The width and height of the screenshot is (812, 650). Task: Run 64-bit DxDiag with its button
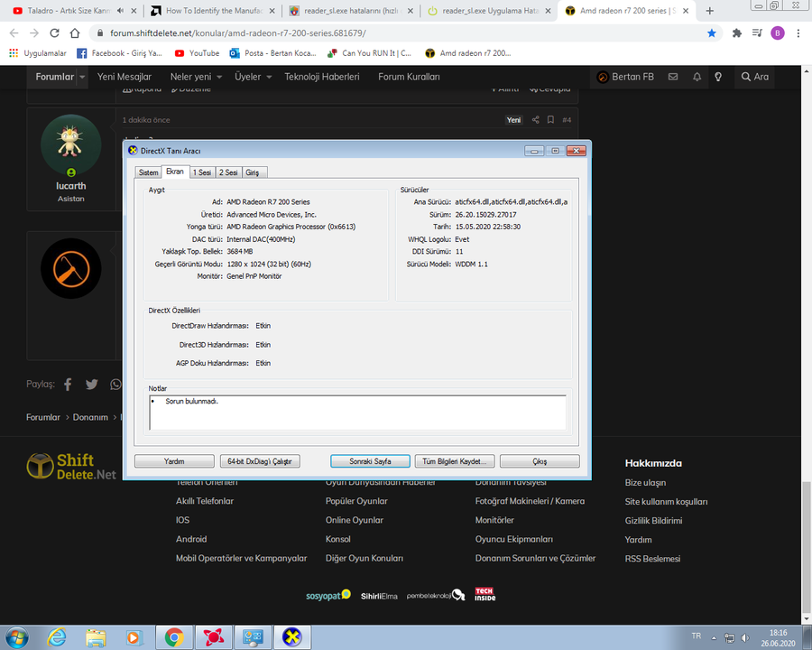(x=260, y=461)
